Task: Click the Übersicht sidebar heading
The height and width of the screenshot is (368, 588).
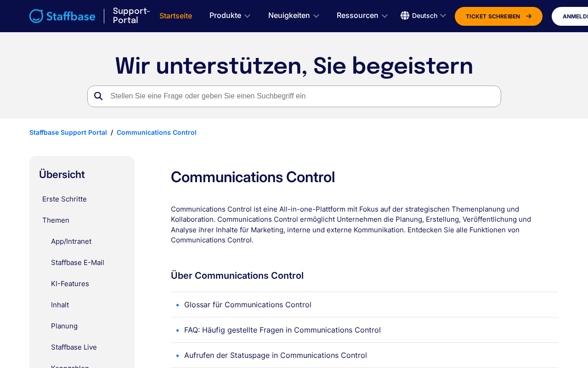Action: pyautogui.click(x=62, y=175)
